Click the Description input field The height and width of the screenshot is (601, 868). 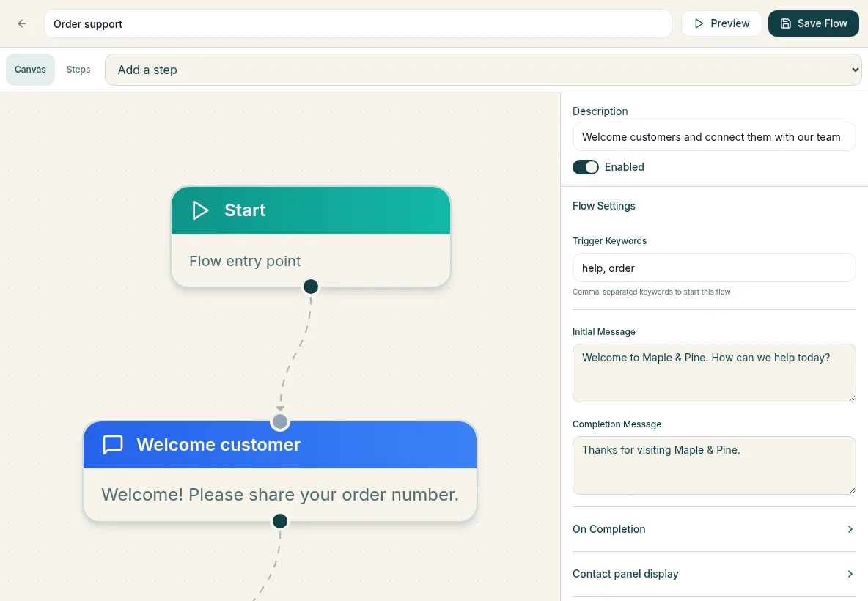tap(714, 137)
